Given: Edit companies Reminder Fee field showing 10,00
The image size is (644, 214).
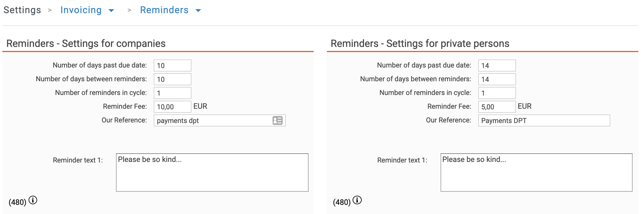Looking at the screenshot, I should coord(173,107).
